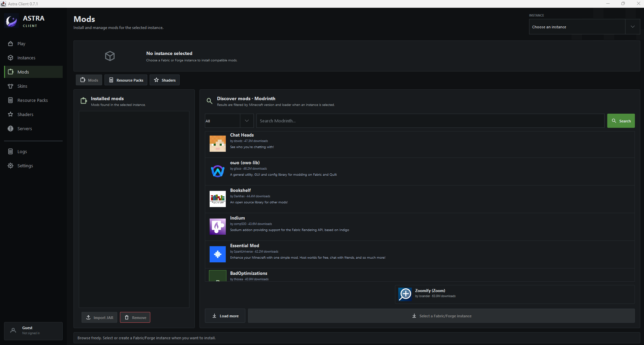Image resolution: width=644 pixels, height=345 pixels.
Task: Select the Essential Mod blue plus icon
Action: click(218, 254)
